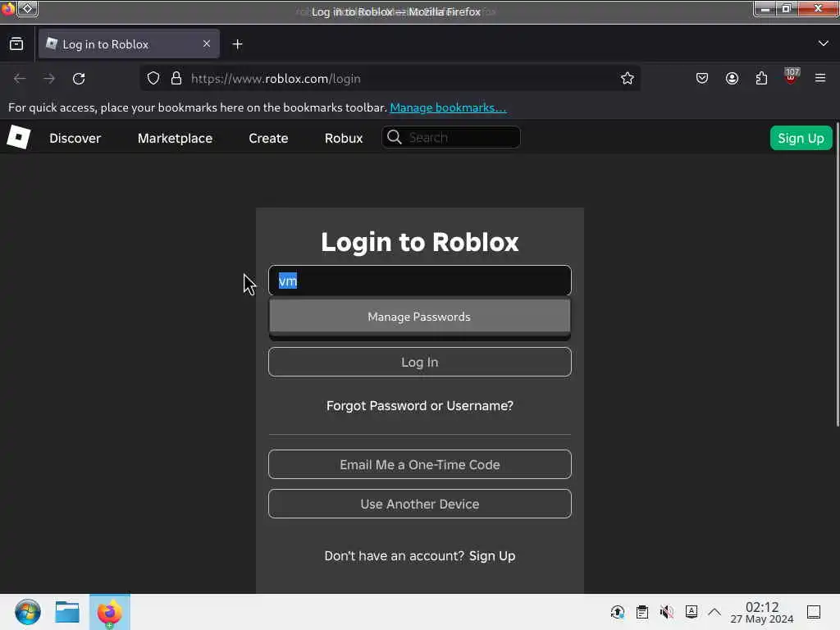Click the window menu icon in the title bar

tap(27, 9)
